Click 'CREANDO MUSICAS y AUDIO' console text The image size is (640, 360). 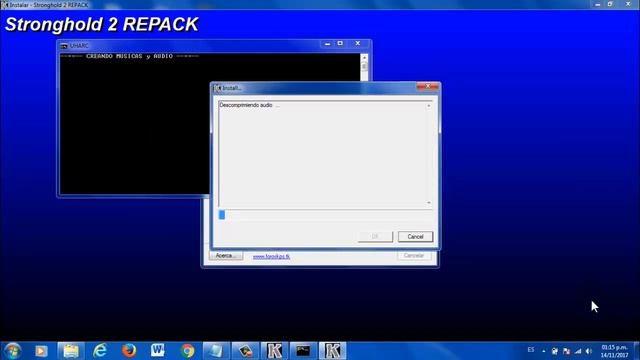click(x=129, y=56)
